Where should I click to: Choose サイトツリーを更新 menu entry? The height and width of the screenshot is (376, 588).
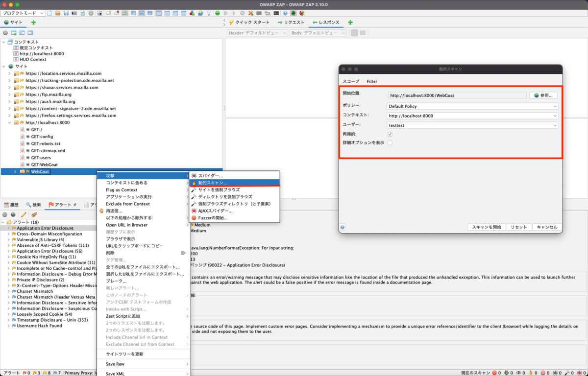[143, 354]
